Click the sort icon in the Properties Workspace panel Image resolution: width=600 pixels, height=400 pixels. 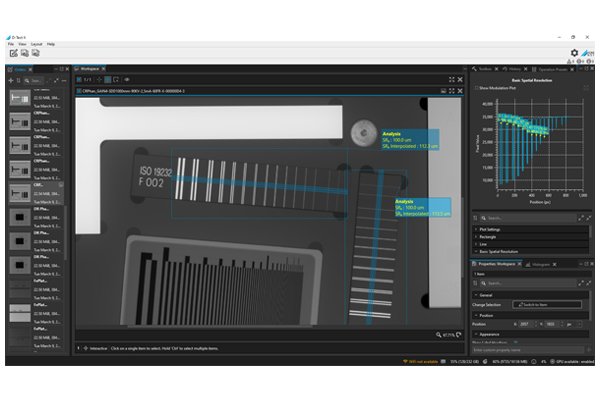[476, 283]
